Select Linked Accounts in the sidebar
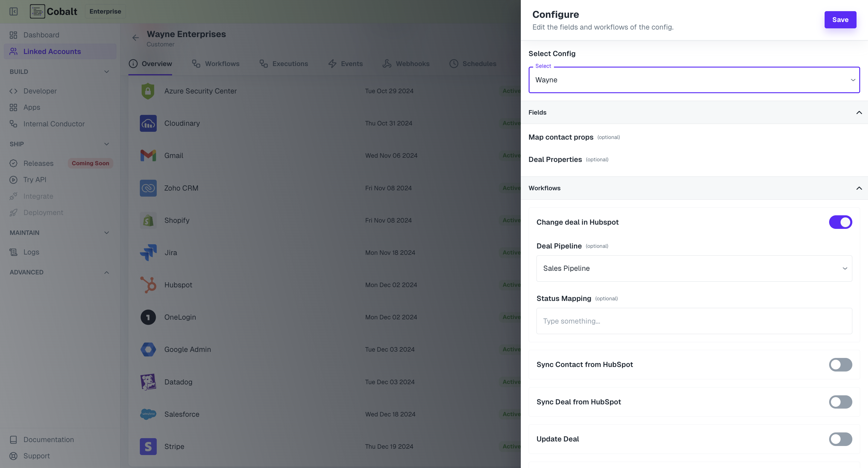Viewport: 868px width, 468px height. click(52, 51)
